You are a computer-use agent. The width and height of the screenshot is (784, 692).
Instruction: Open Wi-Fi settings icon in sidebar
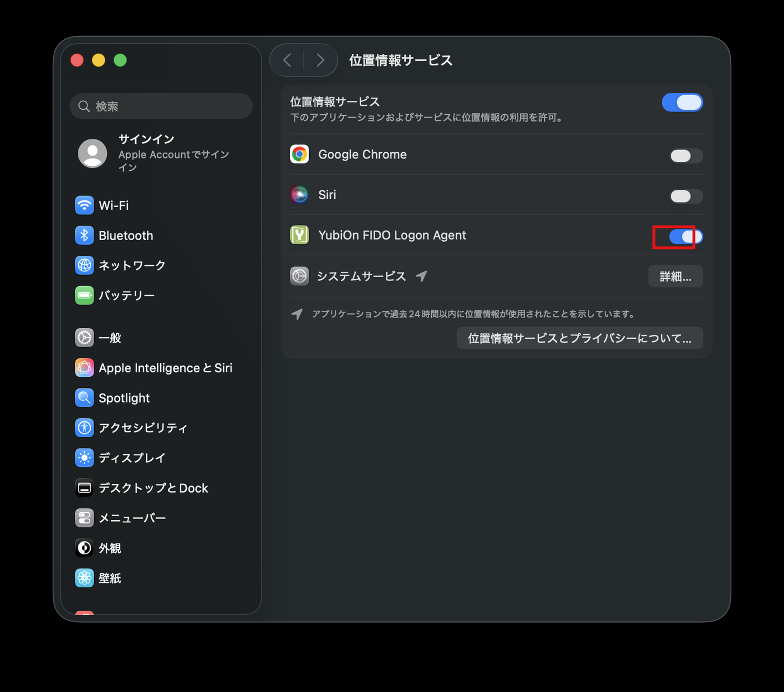[85, 205]
